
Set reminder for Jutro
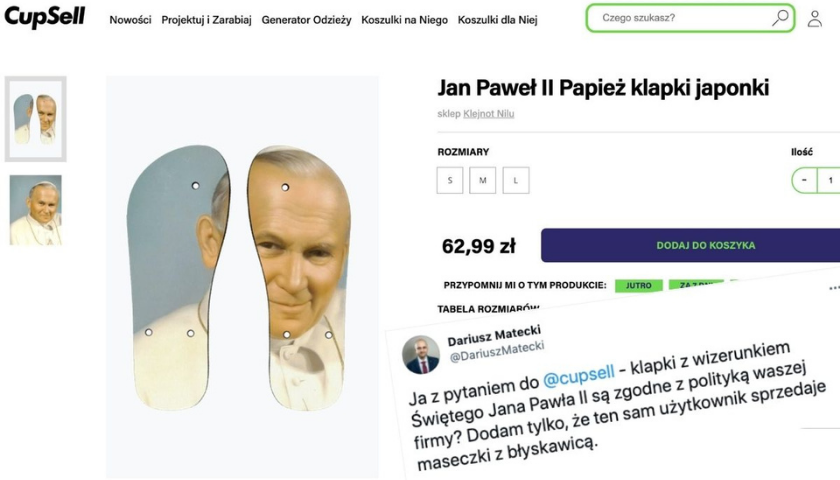(638, 286)
